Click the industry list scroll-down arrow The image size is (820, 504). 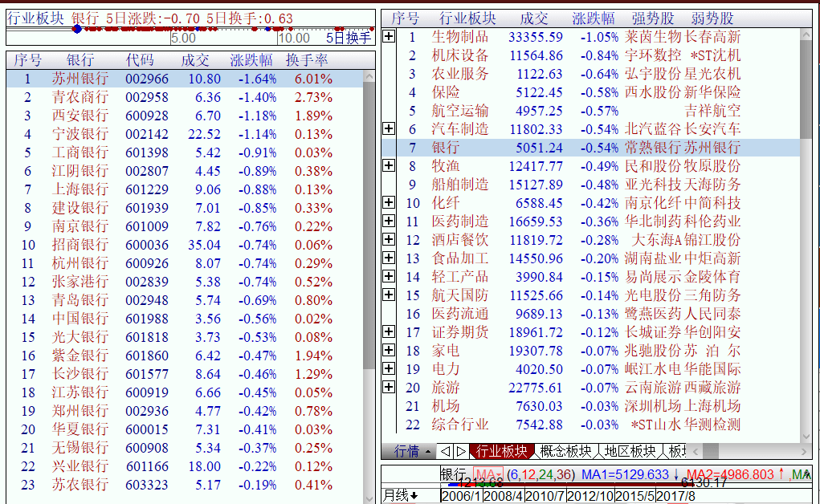click(x=806, y=436)
